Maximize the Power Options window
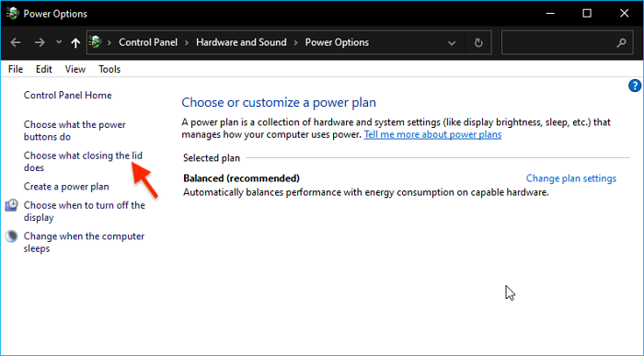This screenshot has width=644, height=356. [587, 13]
